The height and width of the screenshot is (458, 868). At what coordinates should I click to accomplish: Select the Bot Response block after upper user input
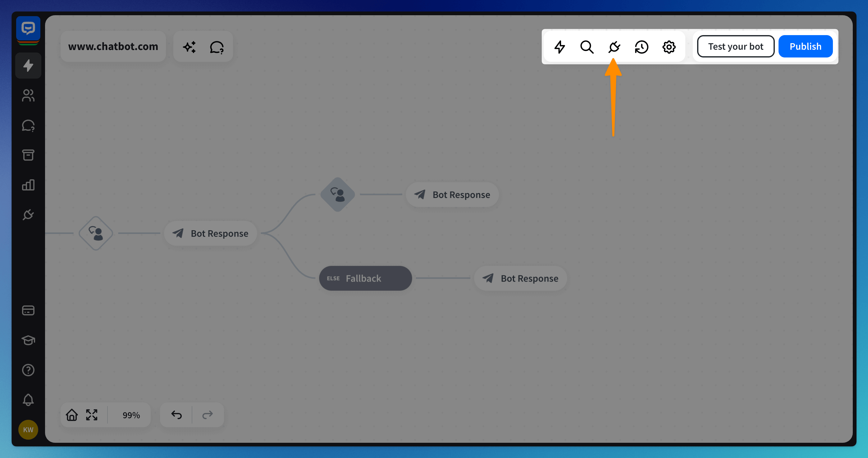452,195
